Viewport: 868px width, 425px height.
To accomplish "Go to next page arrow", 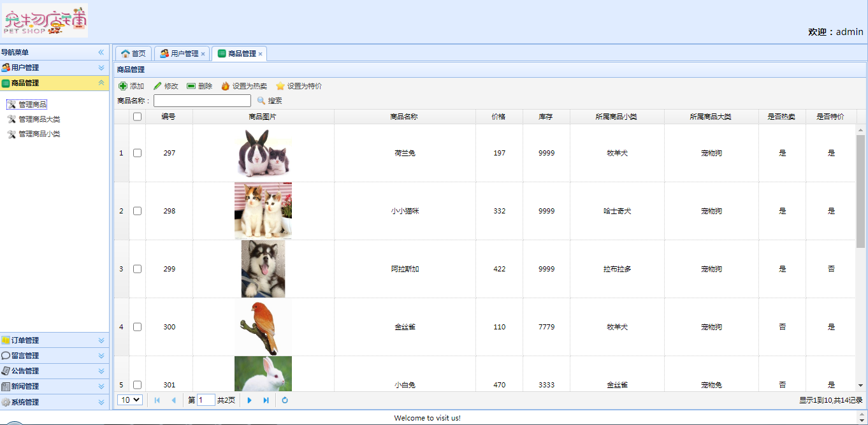I will tap(250, 400).
